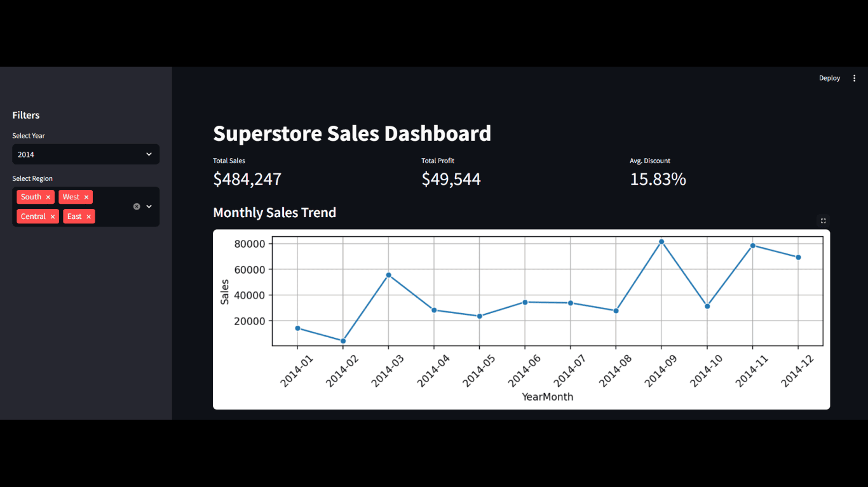The width and height of the screenshot is (868, 487).
Task: Remove the South region tag
Action: [48, 197]
